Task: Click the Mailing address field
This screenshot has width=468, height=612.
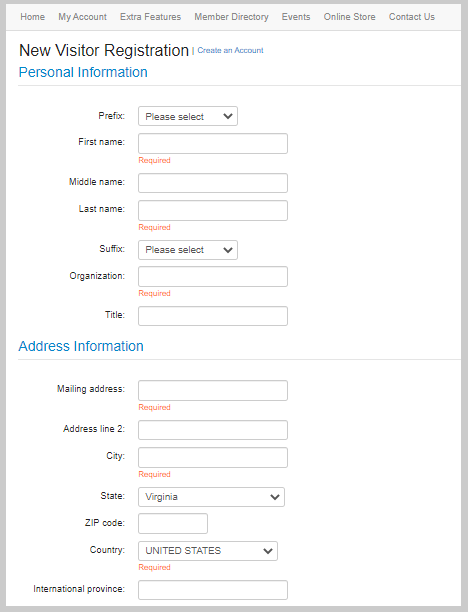Action: [213, 390]
